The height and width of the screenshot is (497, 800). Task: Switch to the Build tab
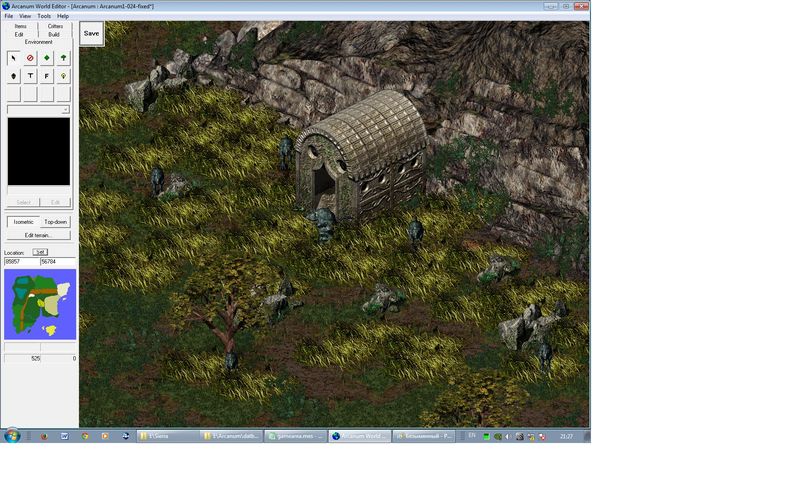[54, 35]
